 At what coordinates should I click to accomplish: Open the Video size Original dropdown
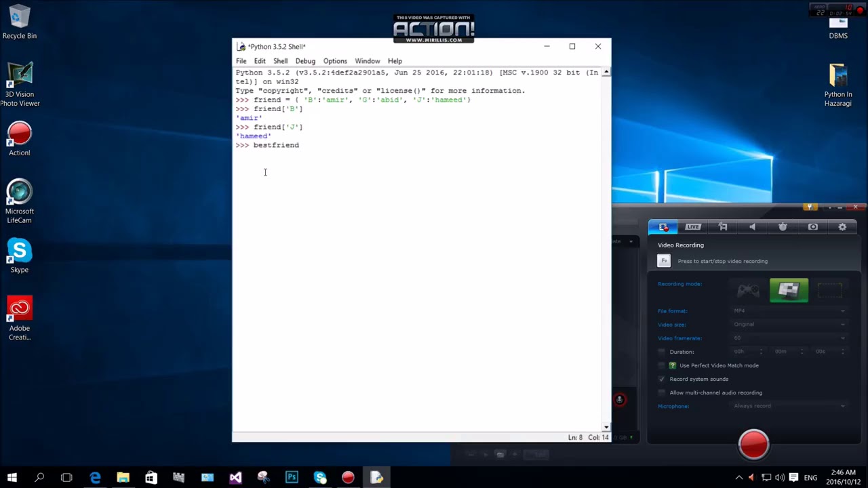[789, 325]
